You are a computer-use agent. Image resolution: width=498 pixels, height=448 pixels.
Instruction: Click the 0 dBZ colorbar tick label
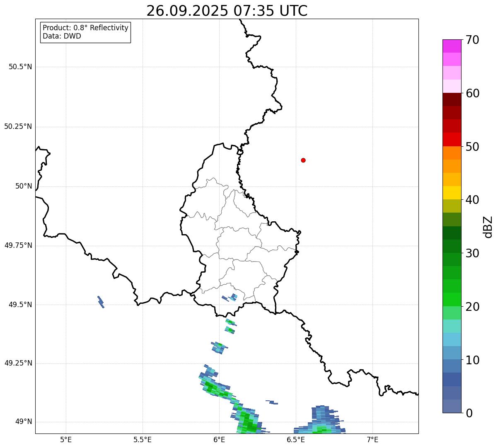pyautogui.click(x=469, y=413)
